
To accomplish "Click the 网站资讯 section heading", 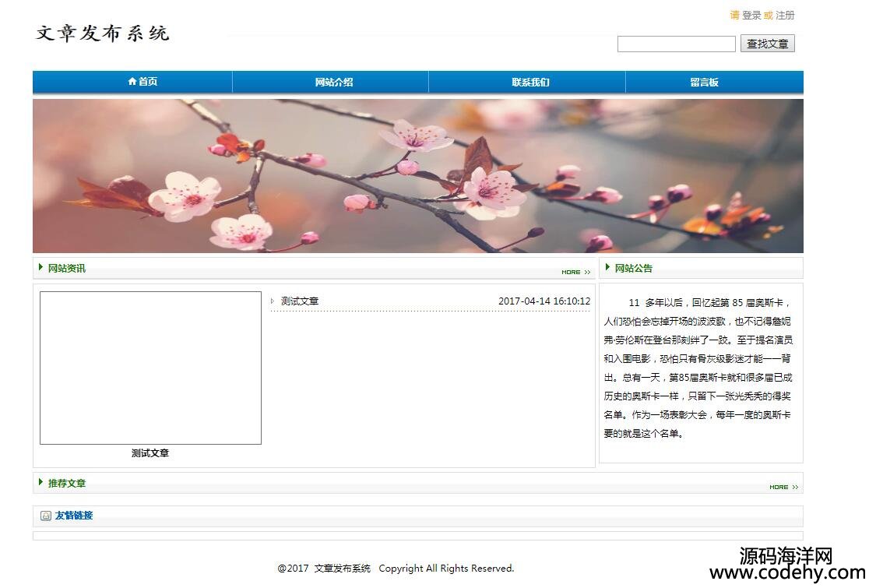I will click(x=66, y=268).
